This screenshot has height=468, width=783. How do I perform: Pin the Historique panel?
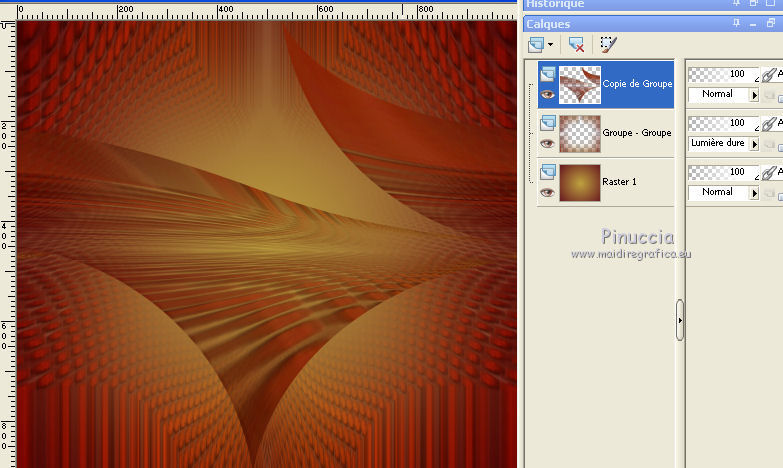pos(737,3)
